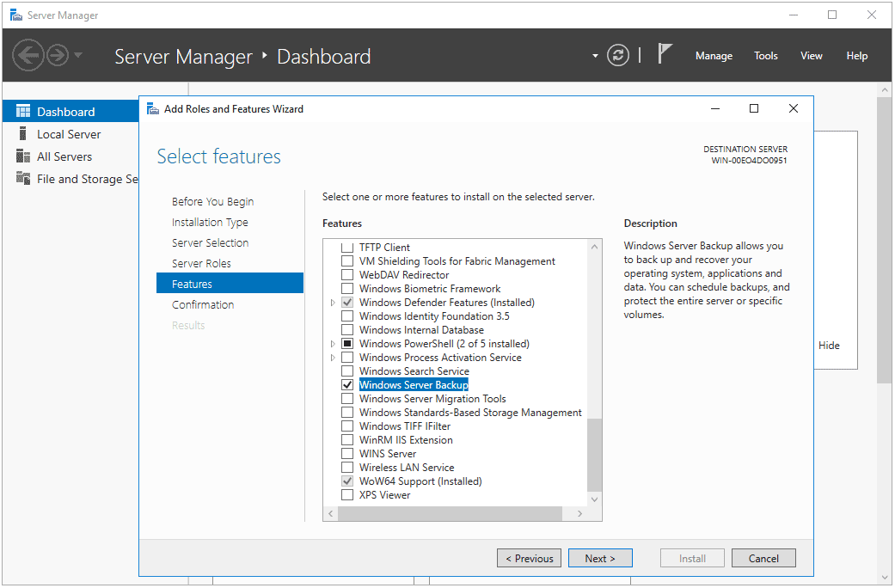Refresh Server Manager
Viewport: 895px width, 588px height.
(618, 54)
